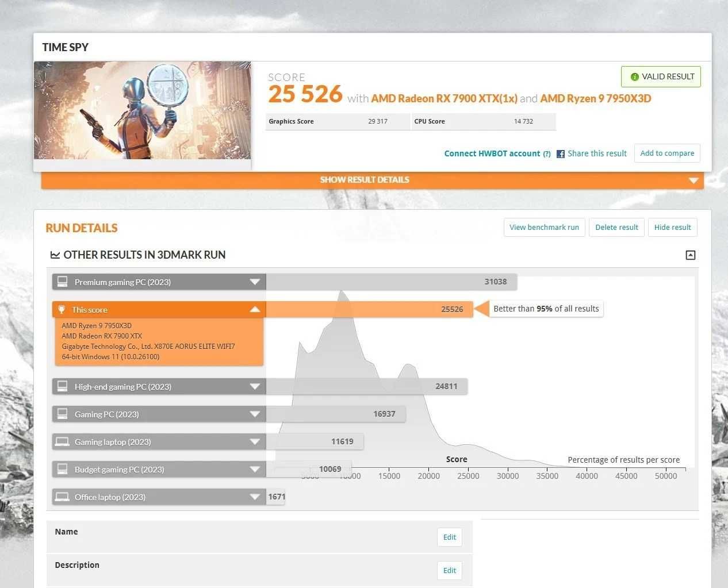
Task: Click Share this result link
Action: click(597, 153)
